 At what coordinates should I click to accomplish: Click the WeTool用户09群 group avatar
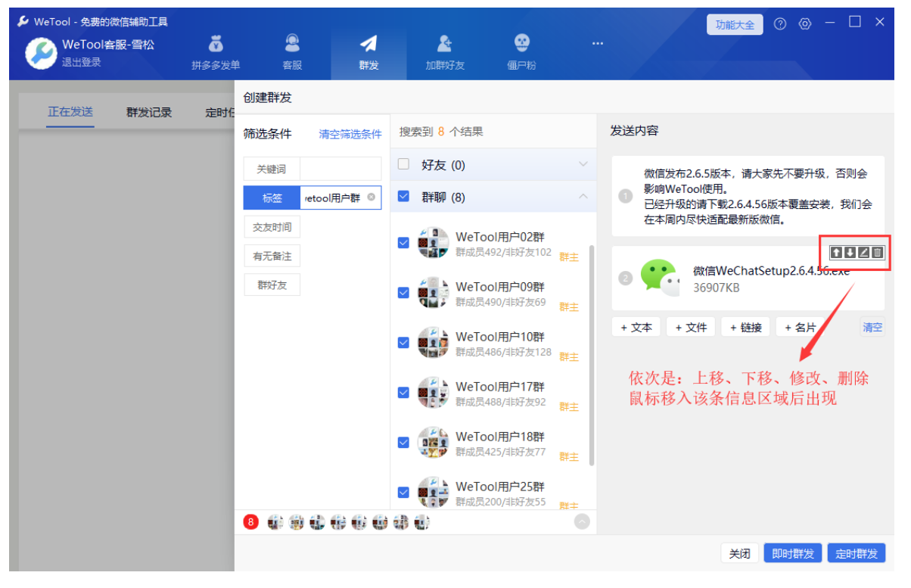pyautogui.click(x=434, y=292)
